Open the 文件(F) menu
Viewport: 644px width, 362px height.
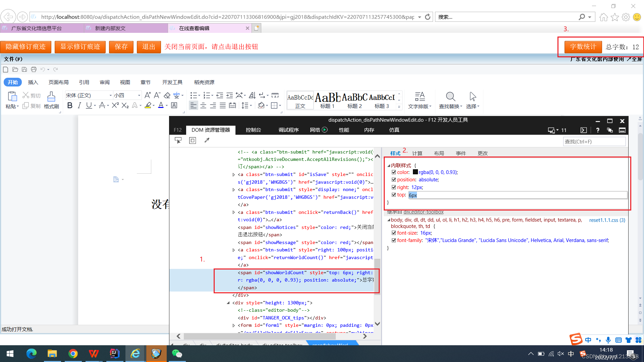13,59
